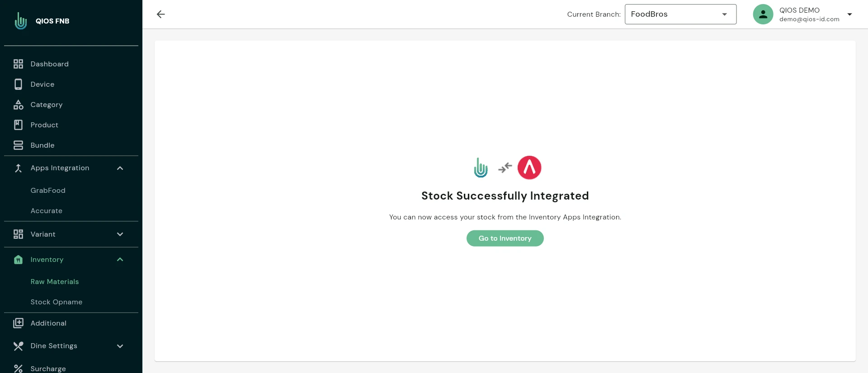Click the red Accurate logo
Viewport: 868px width, 373px height.
529,168
